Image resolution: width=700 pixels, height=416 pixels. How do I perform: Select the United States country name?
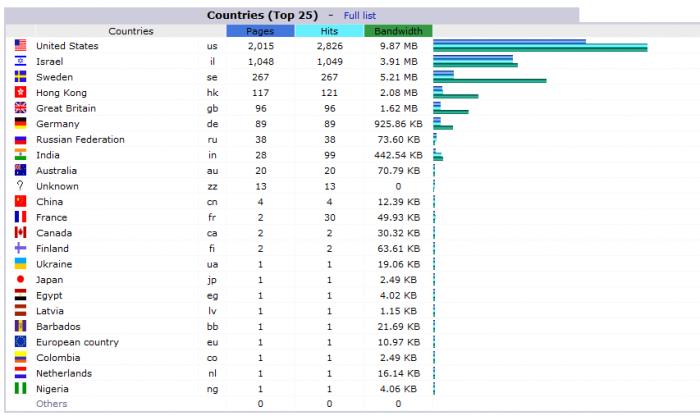click(67, 46)
